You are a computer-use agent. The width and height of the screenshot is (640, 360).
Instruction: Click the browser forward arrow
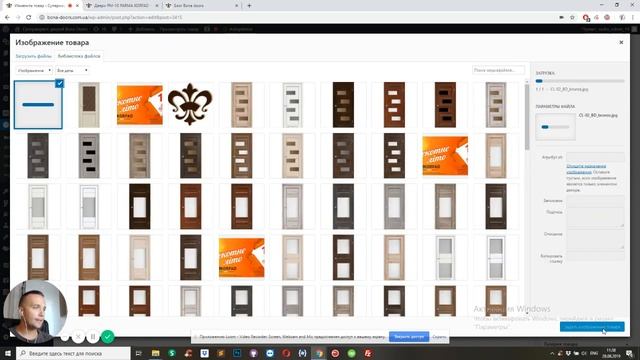(18, 18)
